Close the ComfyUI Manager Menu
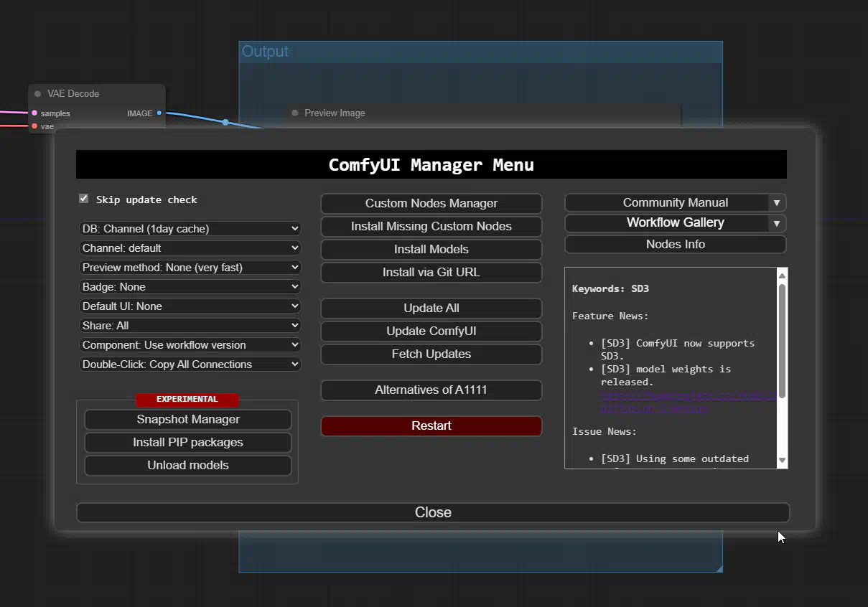 [433, 513]
